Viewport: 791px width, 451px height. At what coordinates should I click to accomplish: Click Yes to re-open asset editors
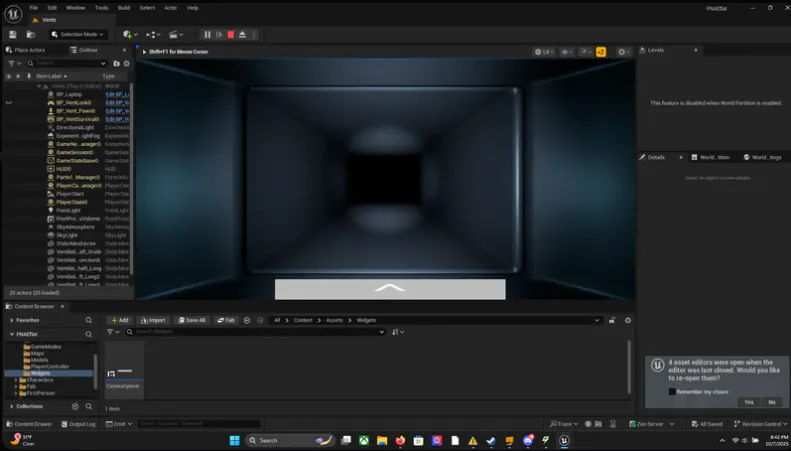click(749, 402)
